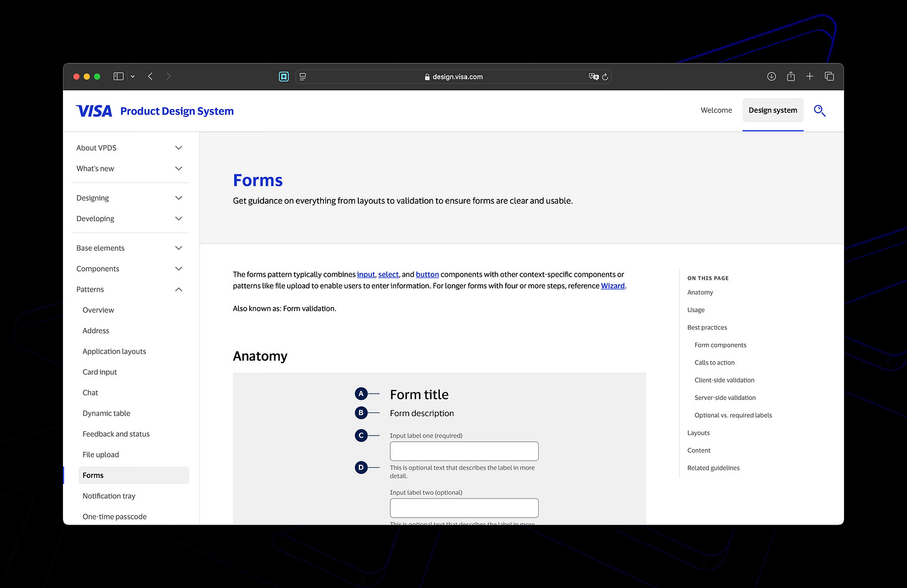Image resolution: width=907 pixels, height=588 pixels.
Task: Select the Design system tab
Action: (x=773, y=110)
